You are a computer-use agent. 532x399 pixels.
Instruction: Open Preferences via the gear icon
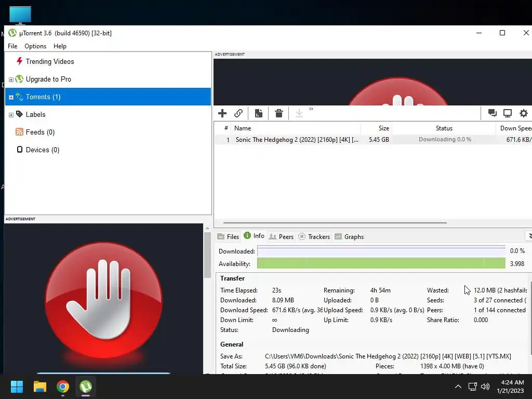(524, 113)
